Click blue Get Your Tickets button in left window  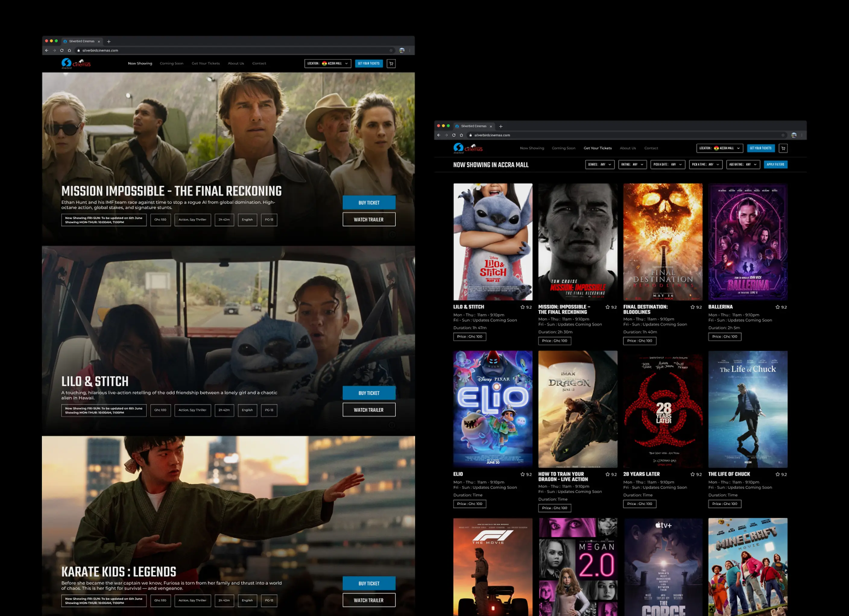369,64
